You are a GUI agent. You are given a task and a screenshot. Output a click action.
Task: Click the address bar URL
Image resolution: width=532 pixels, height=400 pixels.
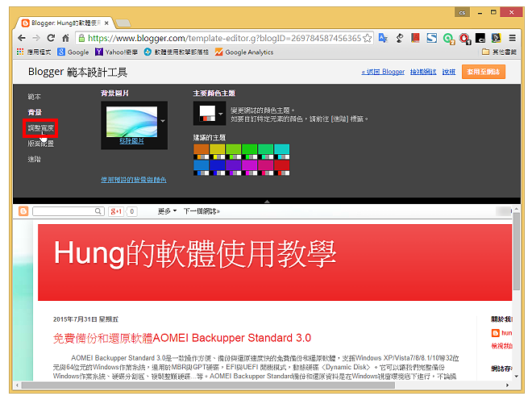click(x=224, y=38)
